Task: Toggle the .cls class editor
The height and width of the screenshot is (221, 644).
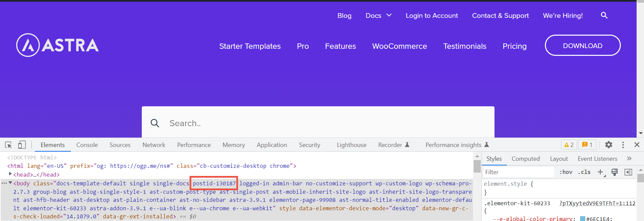Action: tap(584, 172)
